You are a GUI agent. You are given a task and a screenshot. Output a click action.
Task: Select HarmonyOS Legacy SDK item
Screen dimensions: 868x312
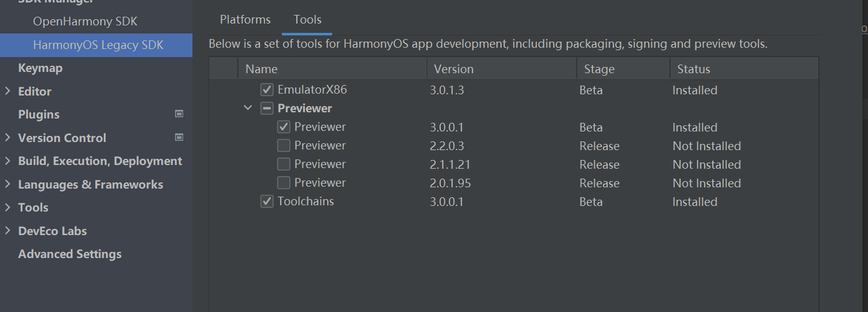(96, 45)
